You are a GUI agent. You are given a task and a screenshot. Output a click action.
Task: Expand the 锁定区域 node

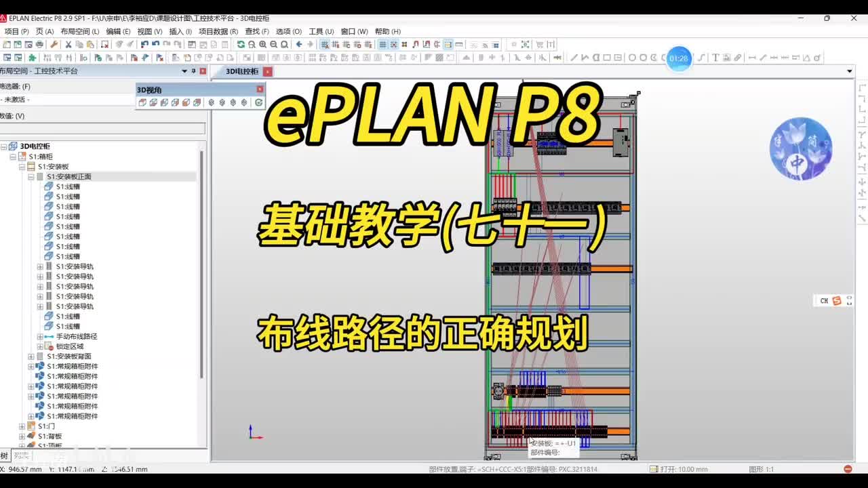point(40,346)
